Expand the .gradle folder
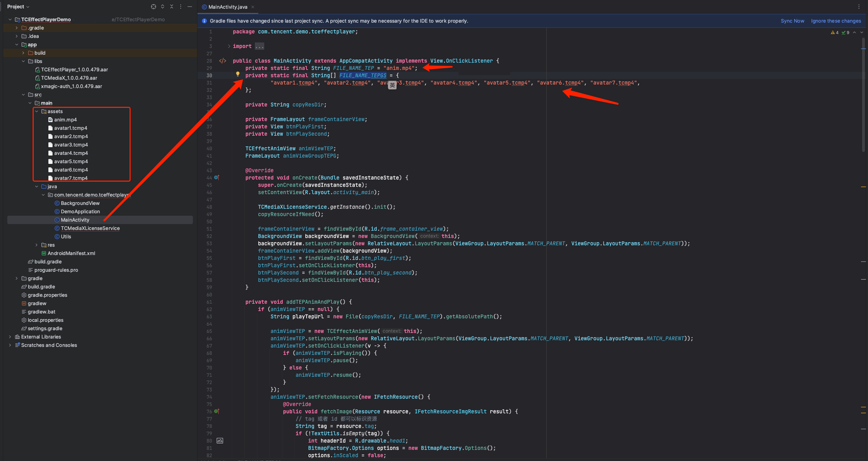Screen dimensions: 868x461 coord(17,28)
